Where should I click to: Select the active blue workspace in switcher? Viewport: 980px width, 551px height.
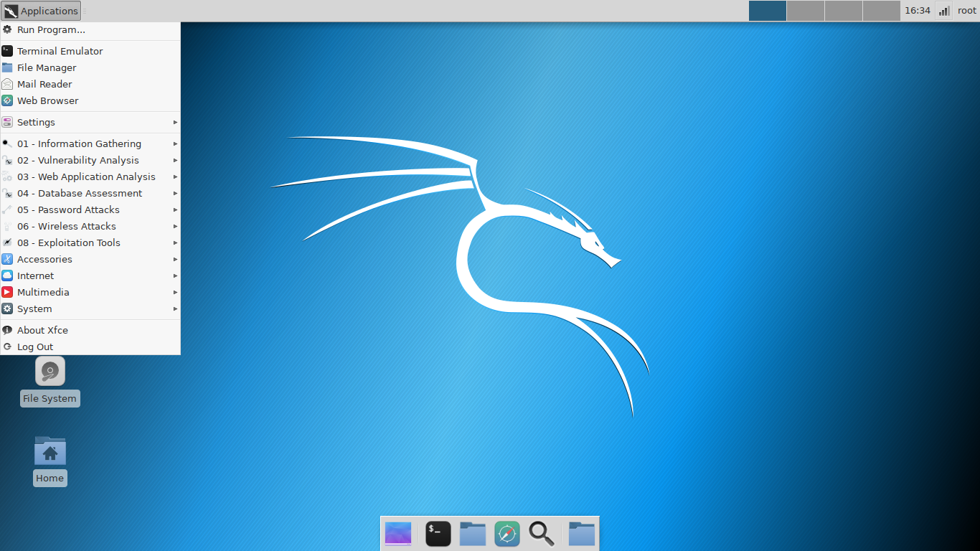point(768,11)
